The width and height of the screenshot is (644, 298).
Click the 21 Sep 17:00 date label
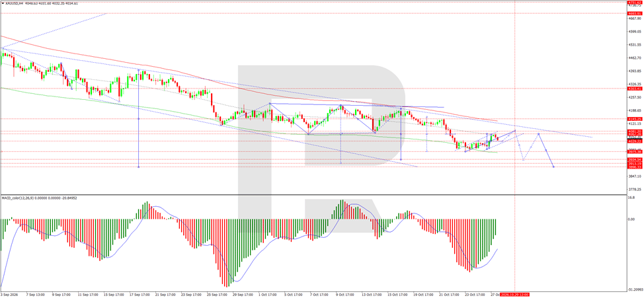[165, 295]
